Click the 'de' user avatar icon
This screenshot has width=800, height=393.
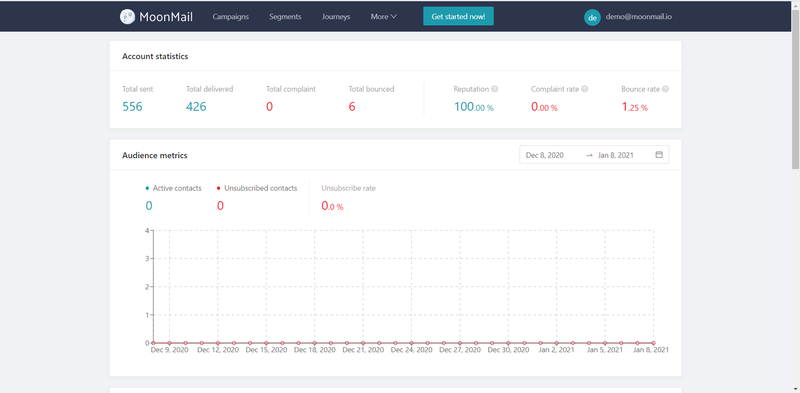(592, 17)
